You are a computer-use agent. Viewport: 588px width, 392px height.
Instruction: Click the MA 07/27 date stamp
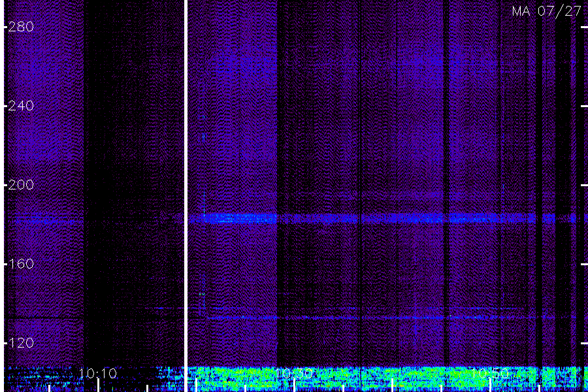tap(546, 11)
